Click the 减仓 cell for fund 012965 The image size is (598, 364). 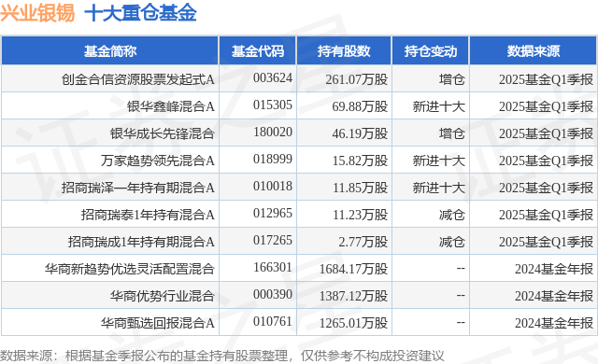[x=451, y=215]
